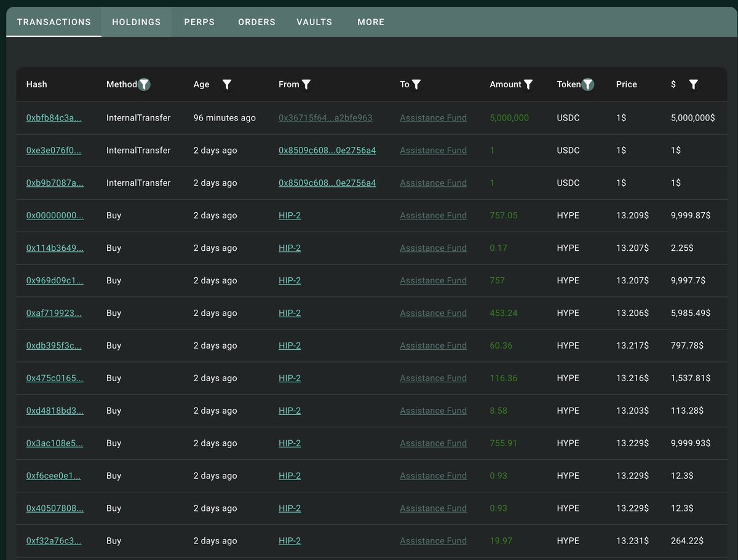Open transaction hash 0x475c0165...
The height and width of the screenshot is (560, 738).
[55, 379]
